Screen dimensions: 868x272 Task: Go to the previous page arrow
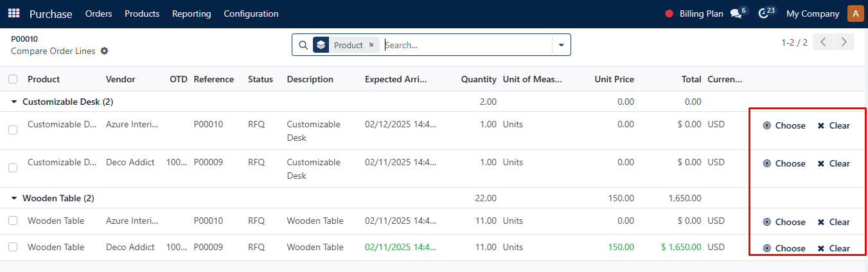823,42
